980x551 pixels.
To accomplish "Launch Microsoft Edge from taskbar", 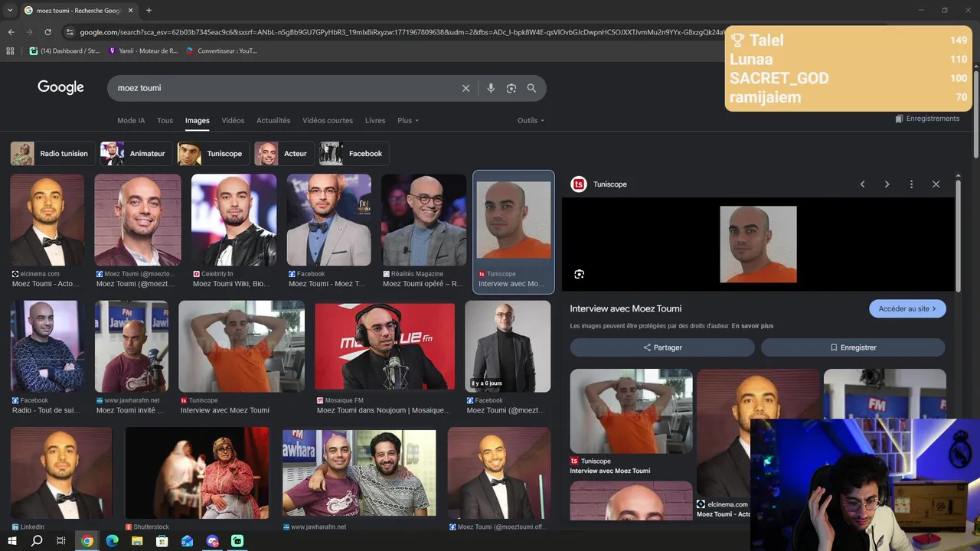I will 113,541.
